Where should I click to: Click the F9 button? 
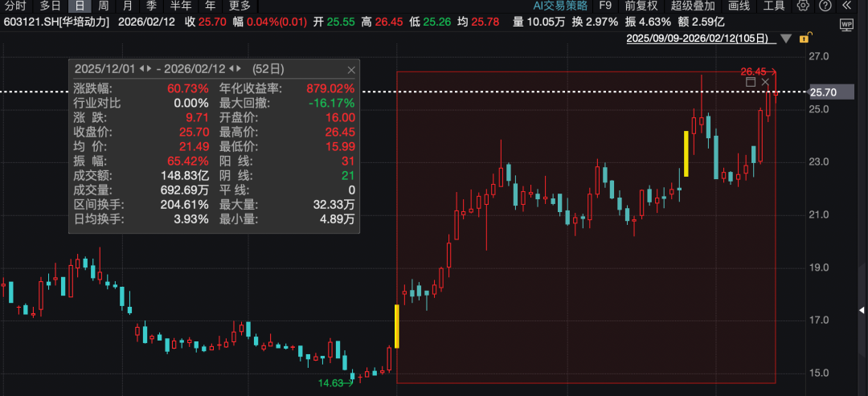(608, 6)
